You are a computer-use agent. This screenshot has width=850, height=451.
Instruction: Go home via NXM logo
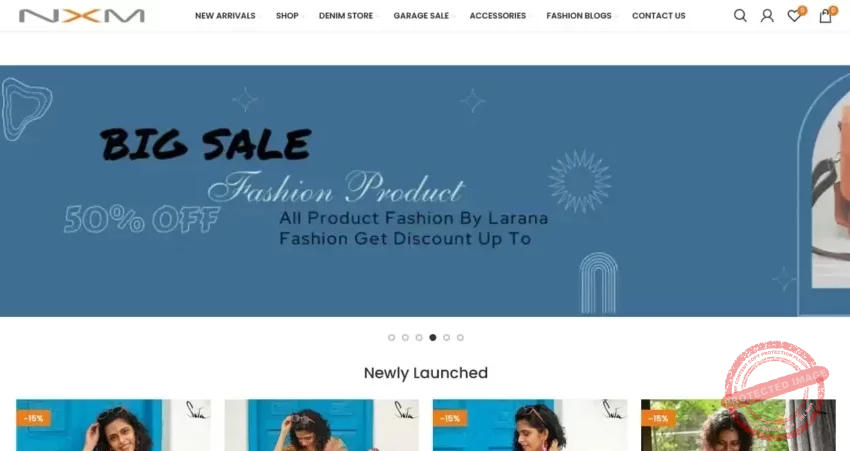82,16
